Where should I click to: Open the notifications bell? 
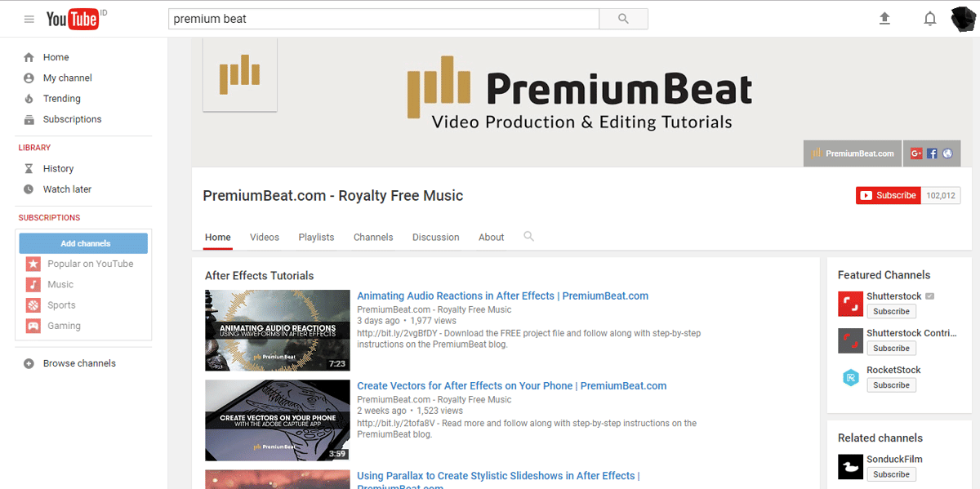tap(929, 19)
